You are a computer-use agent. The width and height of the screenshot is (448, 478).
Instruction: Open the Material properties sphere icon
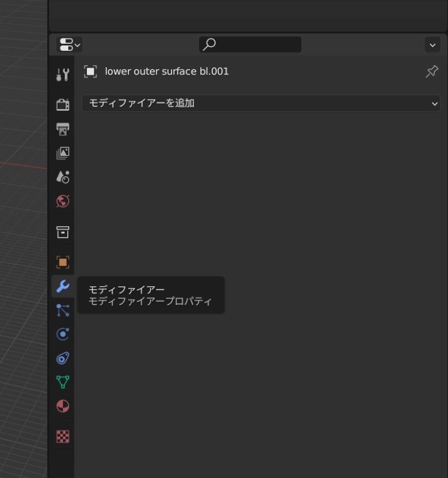(62, 406)
